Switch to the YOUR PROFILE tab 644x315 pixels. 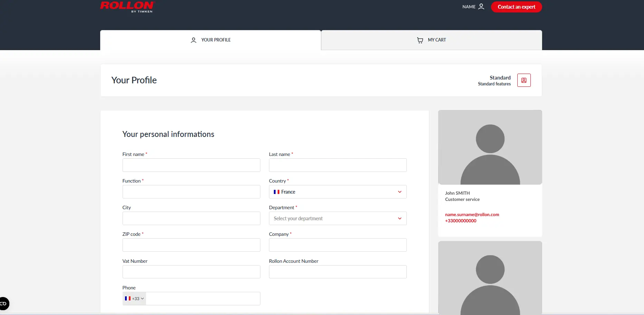pos(211,40)
